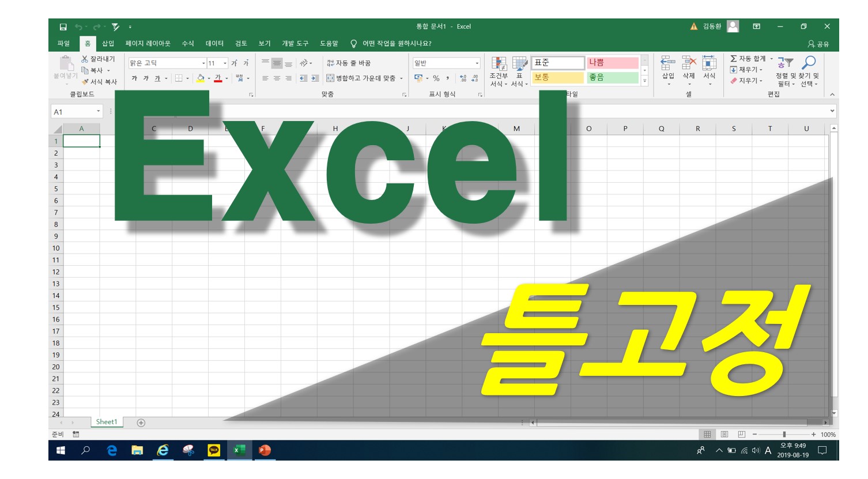This screenshot has height=479, width=868.
Task: Click the 공유 share button
Action: click(818, 44)
